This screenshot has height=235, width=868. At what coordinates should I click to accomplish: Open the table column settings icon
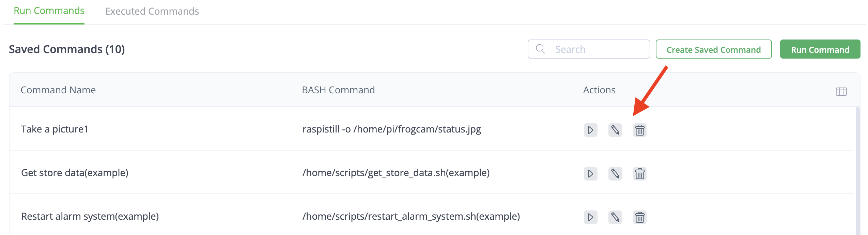tap(841, 91)
